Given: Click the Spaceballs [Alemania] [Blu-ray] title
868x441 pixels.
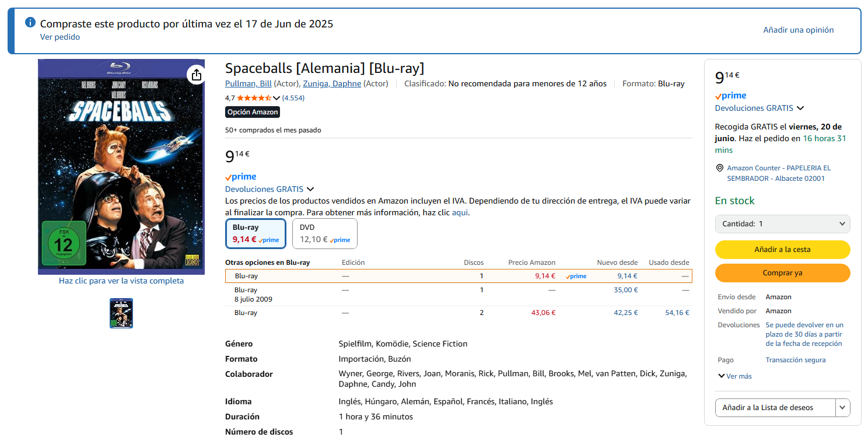Looking at the screenshot, I should pos(325,68).
